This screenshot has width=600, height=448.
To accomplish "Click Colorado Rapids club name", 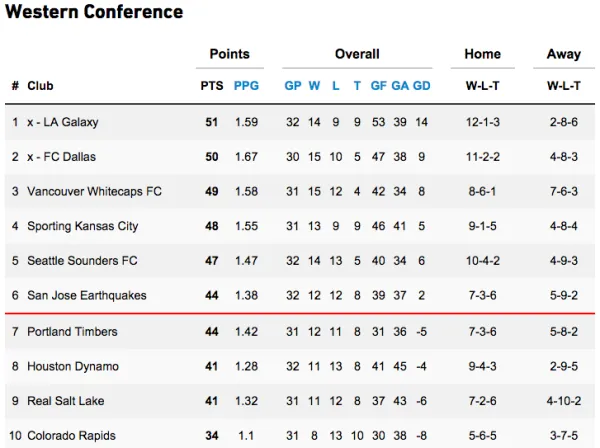I will point(71,436).
